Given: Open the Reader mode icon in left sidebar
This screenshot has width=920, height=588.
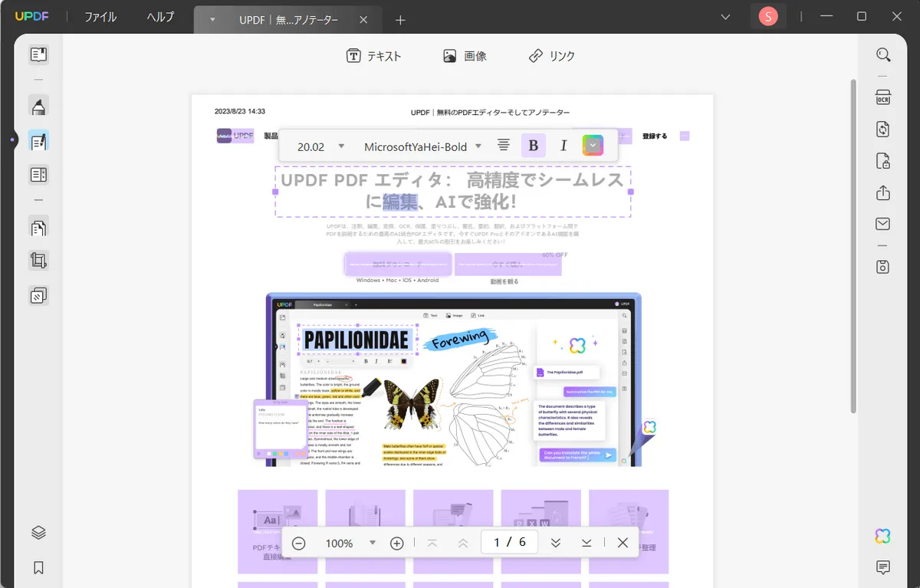Looking at the screenshot, I should click(38, 54).
